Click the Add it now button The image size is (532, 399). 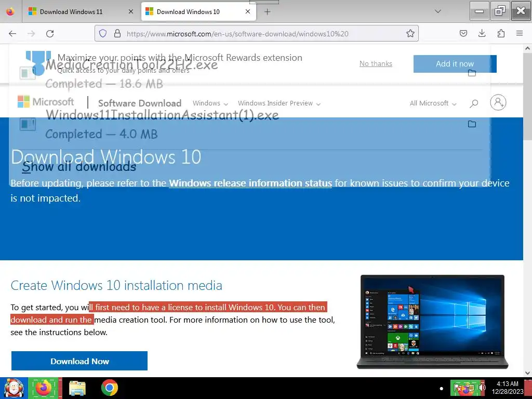[x=455, y=64]
